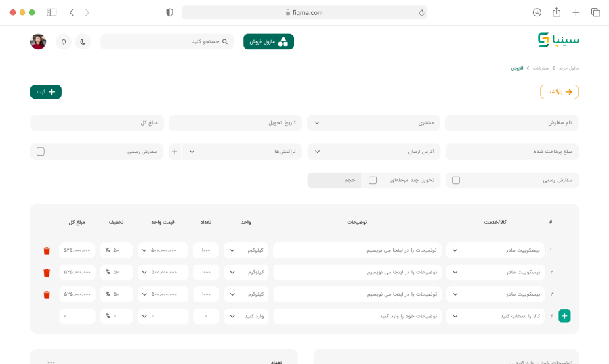The image size is (609, 364).
Task: Add new row with green plus icon
Action: 564,316
